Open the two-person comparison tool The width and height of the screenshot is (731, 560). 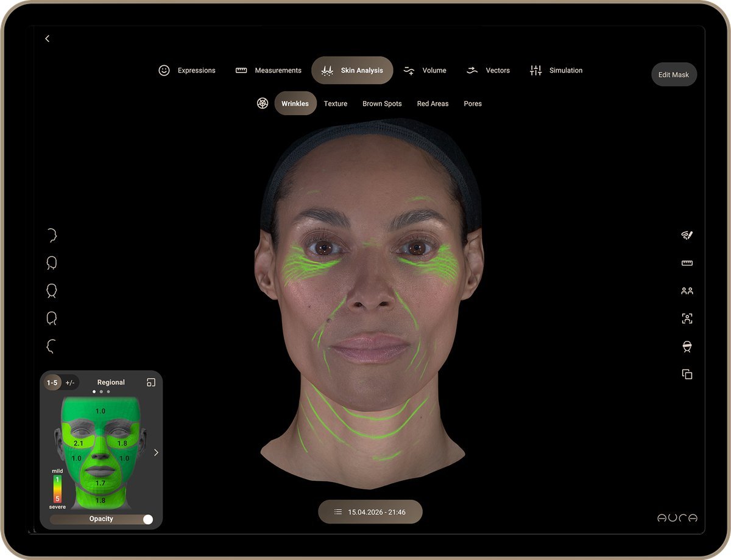(687, 291)
